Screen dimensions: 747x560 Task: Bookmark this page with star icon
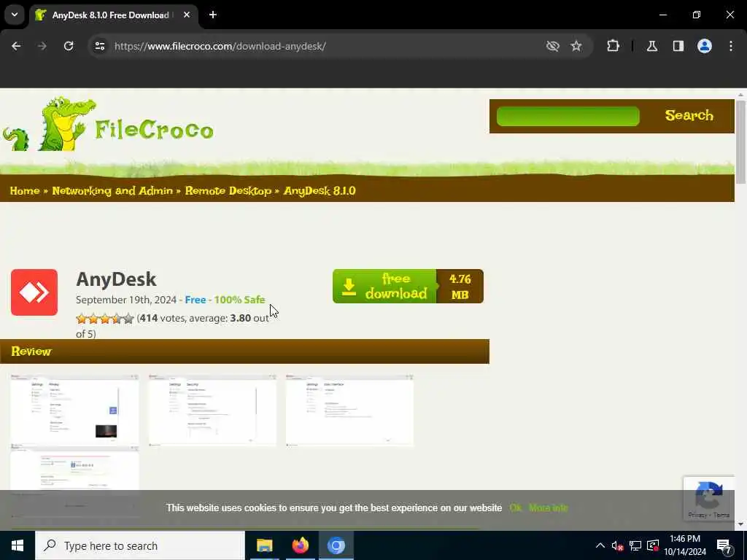click(x=576, y=46)
